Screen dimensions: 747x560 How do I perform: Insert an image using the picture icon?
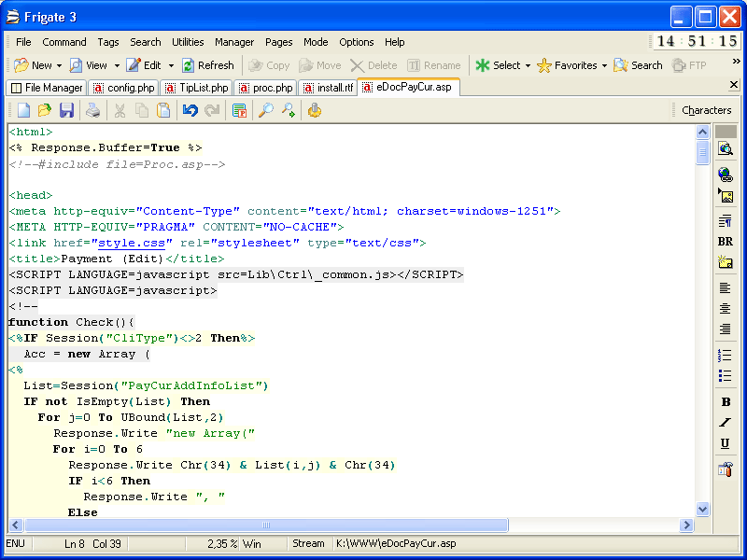click(x=726, y=195)
